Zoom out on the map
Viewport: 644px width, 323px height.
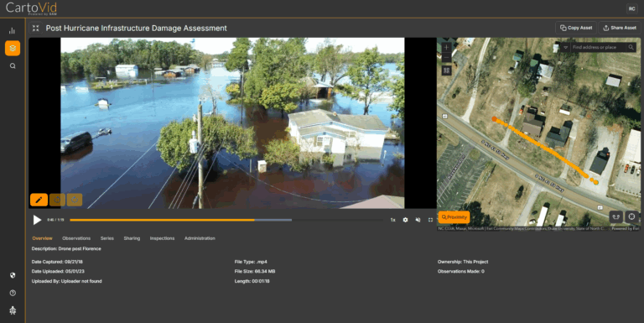446,58
